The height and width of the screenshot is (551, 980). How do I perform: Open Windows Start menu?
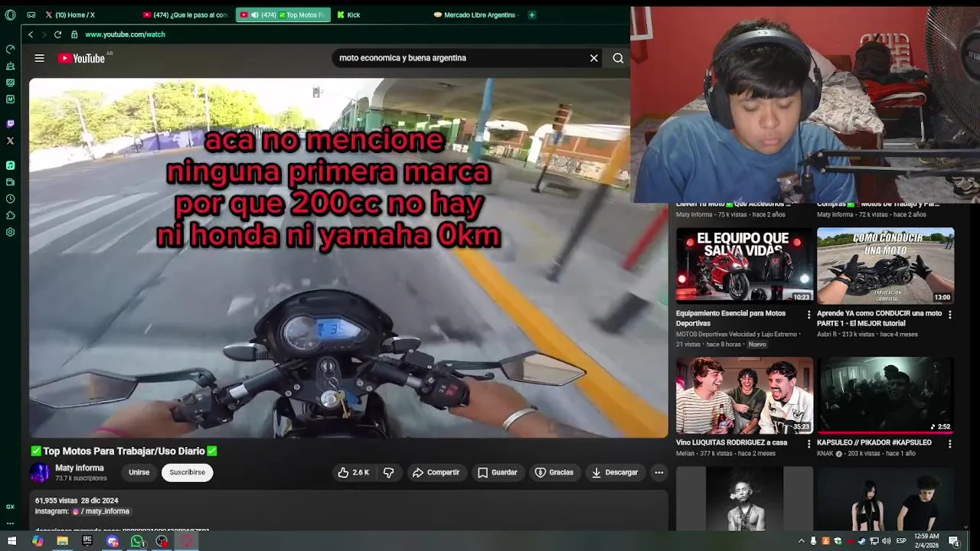[11, 541]
